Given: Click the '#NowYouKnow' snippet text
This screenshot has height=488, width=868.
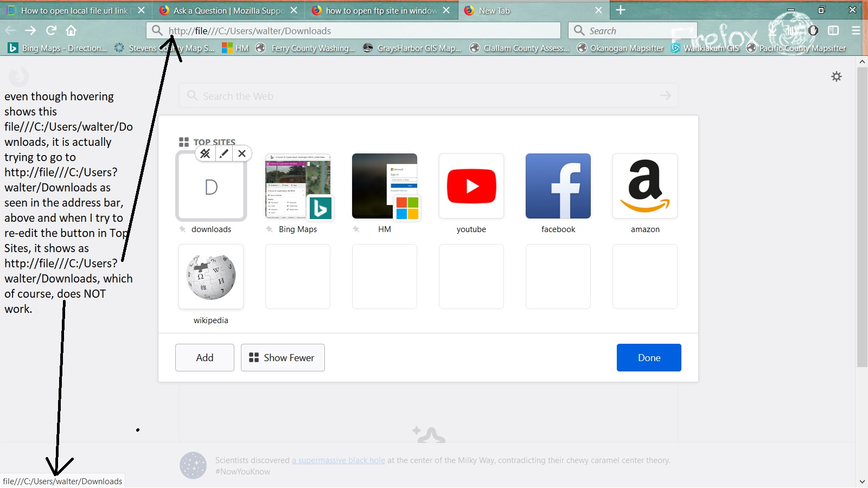Looking at the screenshot, I should coord(242,472).
